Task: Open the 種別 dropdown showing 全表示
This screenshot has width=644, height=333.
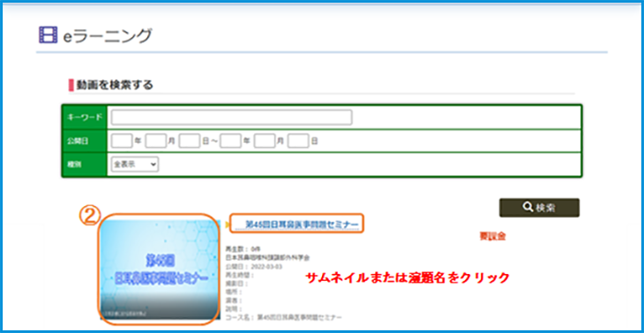Action: (134, 164)
